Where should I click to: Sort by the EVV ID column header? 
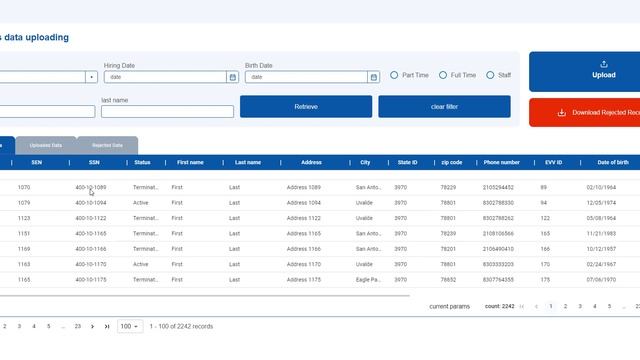(554, 162)
